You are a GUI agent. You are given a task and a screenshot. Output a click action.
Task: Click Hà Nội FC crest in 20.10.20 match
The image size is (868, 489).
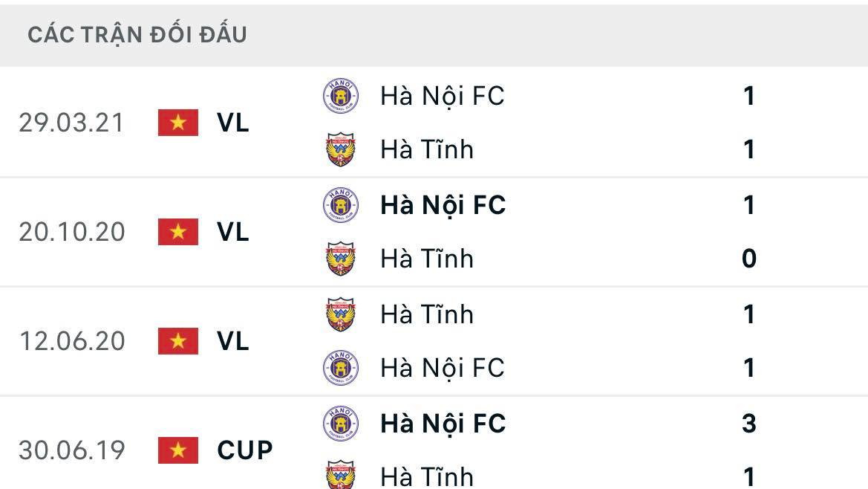pyautogui.click(x=341, y=205)
